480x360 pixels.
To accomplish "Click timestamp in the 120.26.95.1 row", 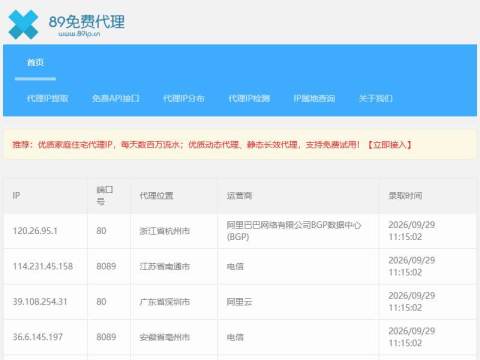I will pyautogui.click(x=412, y=231).
